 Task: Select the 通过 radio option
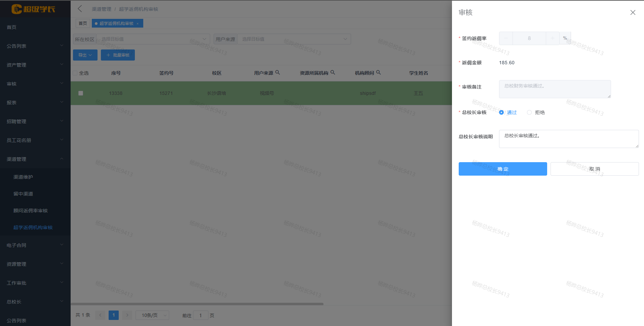[501, 112]
